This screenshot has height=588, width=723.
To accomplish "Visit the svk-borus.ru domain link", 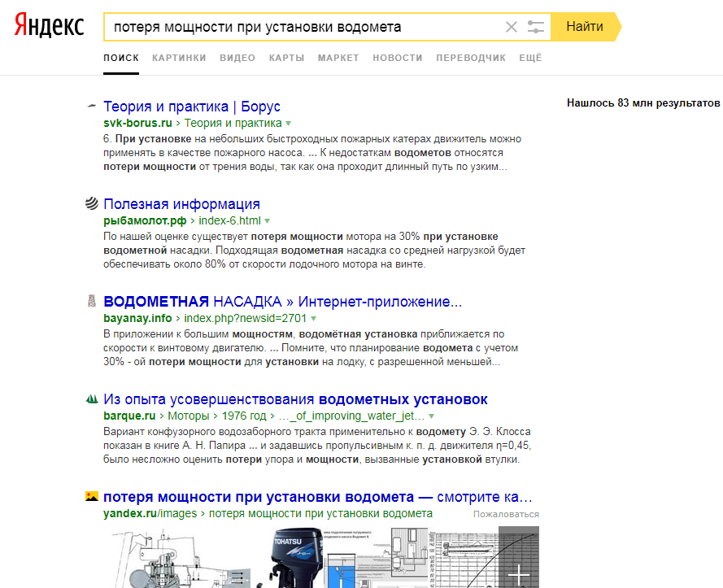I will tap(137, 123).
